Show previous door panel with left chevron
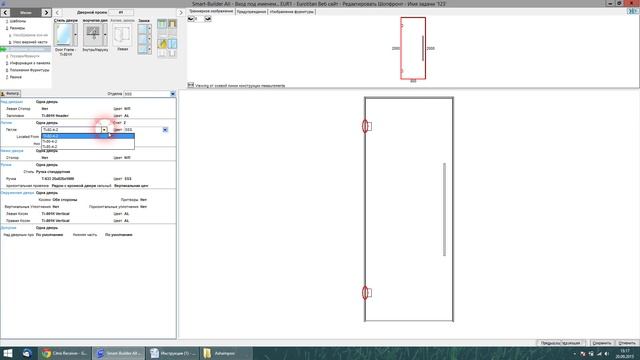Screen dimensions: 640x360 57,13
